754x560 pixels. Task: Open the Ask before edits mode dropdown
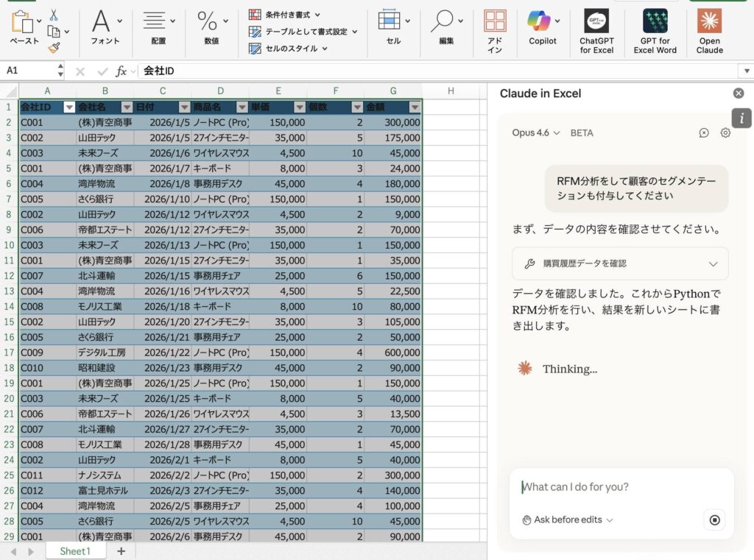tap(567, 520)
